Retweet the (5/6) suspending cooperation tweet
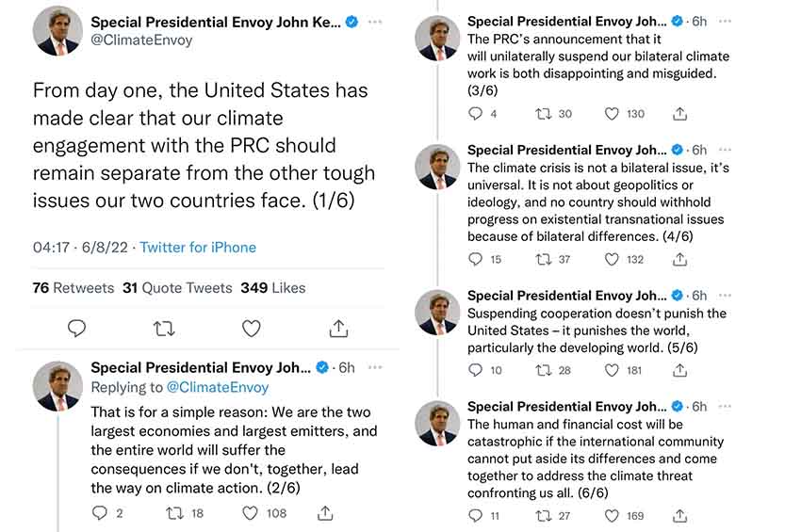The width and height of the screenshot is (801, 532). coord(545,370)
